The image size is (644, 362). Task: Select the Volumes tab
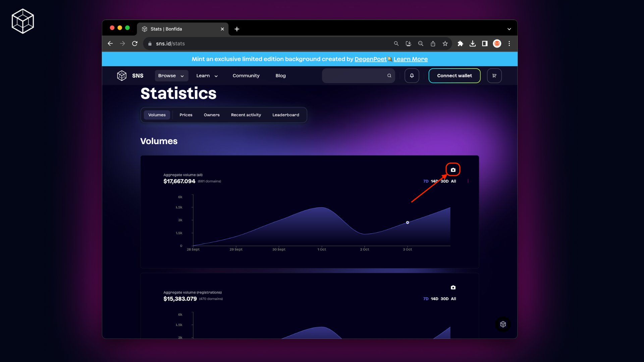pos(157,115)
